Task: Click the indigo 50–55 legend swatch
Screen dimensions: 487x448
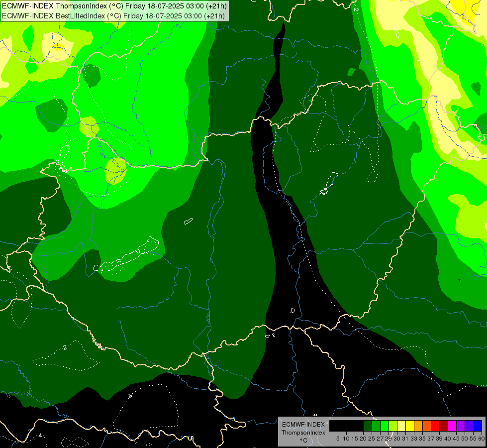Action: 469,426
